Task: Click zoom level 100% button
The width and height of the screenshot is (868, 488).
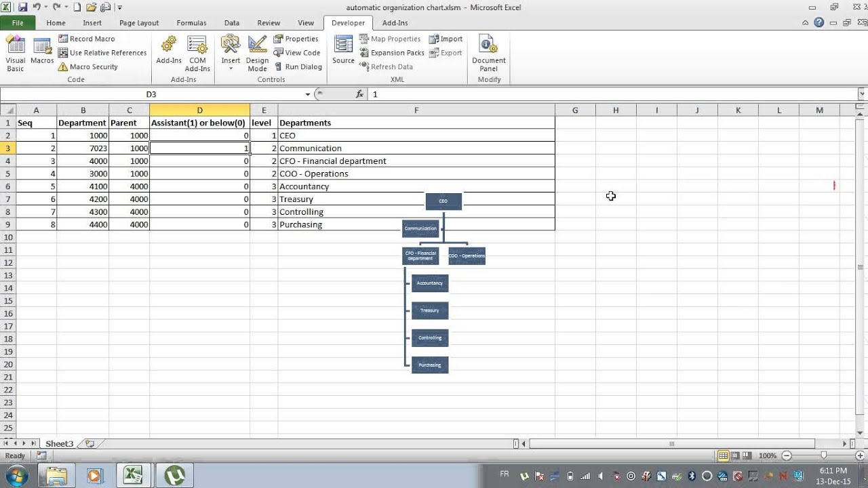Action: point(768,456)
